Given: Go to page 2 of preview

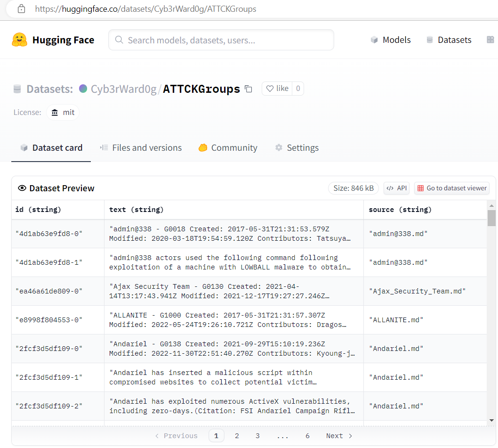Looking at the screenshot, I should [237, 436].
